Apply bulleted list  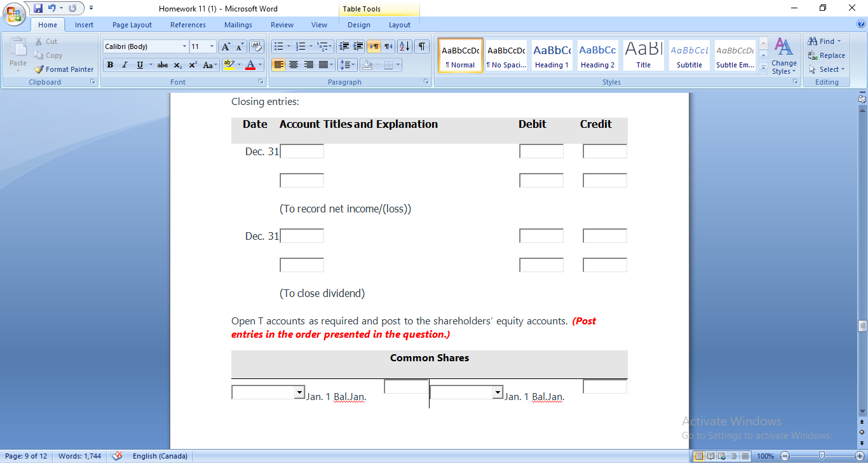tap(278, 46)
